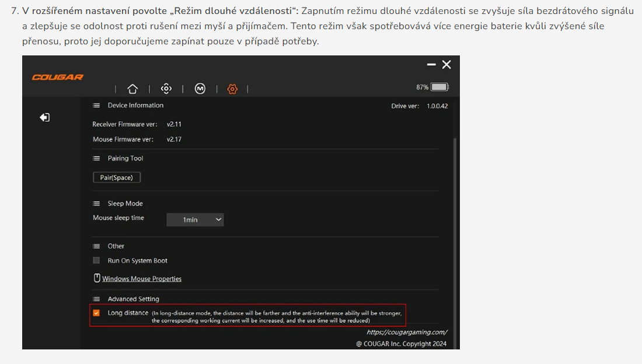
Task: Collapse the Other section
Action: (x=96, y=246)
